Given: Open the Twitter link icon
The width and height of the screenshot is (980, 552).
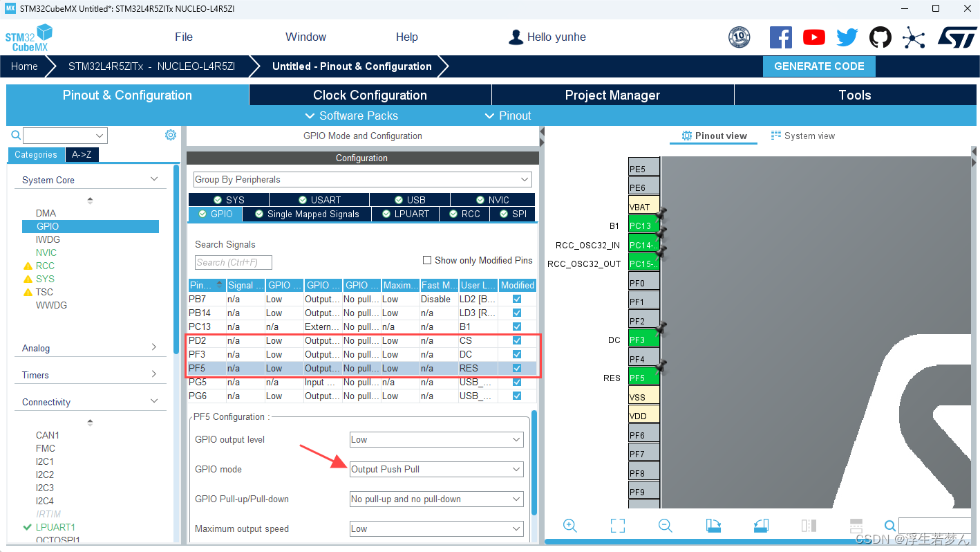Looking at the screenshot, I should 847,37.
